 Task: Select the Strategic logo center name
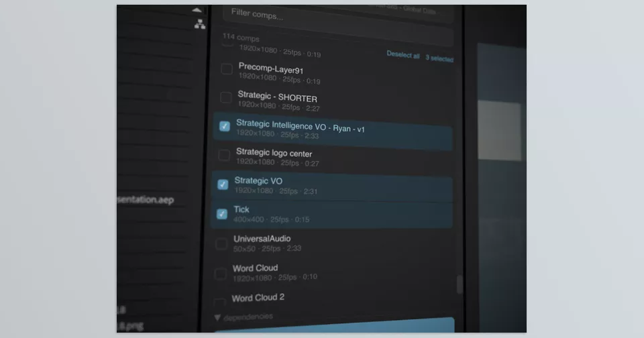click(x=274, y=153)
